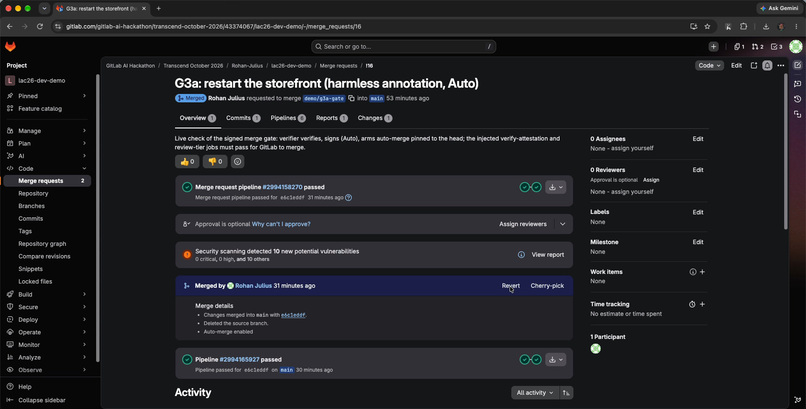806x409 pixels.
Task: Select the Overview tab
Action: 198,118
